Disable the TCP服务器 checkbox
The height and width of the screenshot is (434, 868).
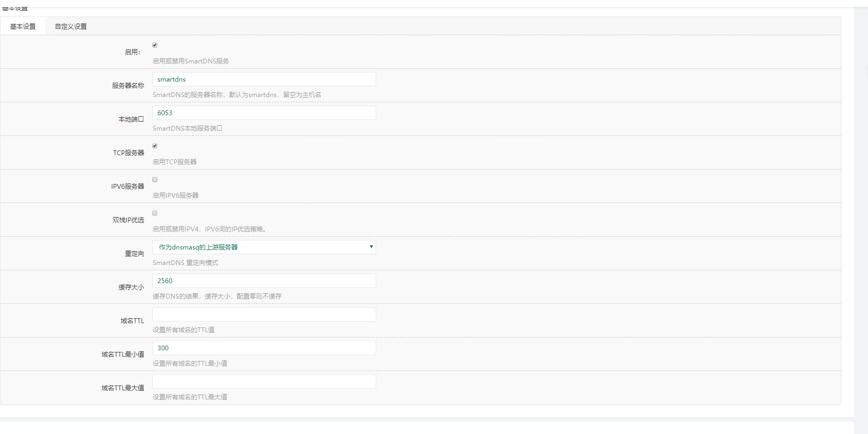(155, 146)
